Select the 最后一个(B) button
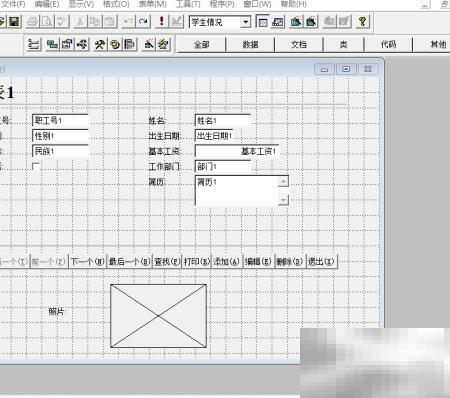450x398 pixels. click(130, 262)
